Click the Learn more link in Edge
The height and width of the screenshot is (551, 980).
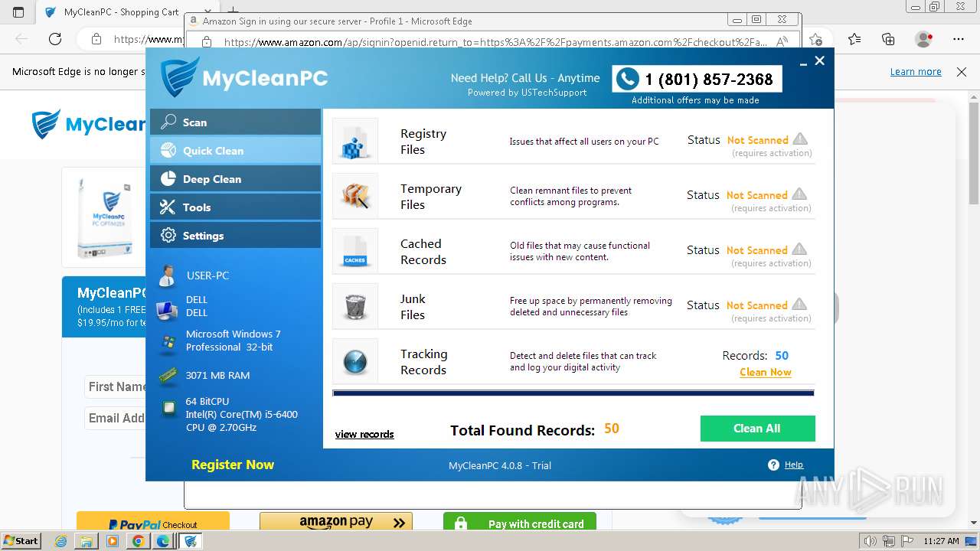click(916, 72)
